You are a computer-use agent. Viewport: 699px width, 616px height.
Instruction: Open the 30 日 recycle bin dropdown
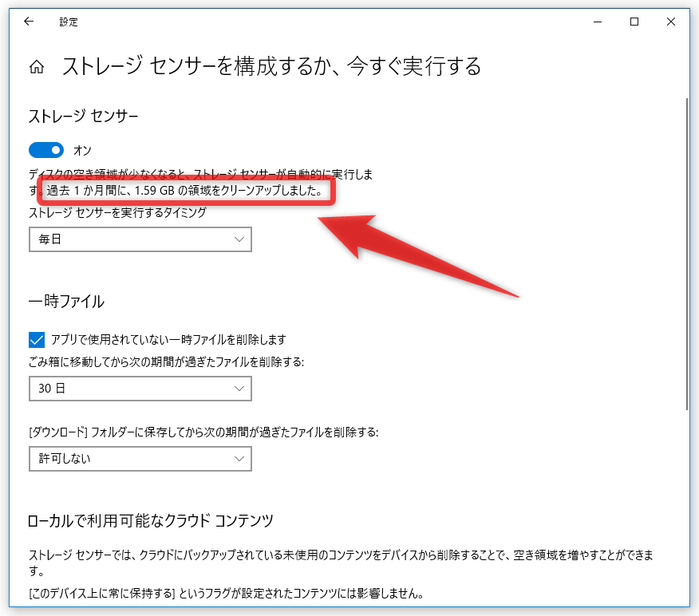tap(140, 389)
